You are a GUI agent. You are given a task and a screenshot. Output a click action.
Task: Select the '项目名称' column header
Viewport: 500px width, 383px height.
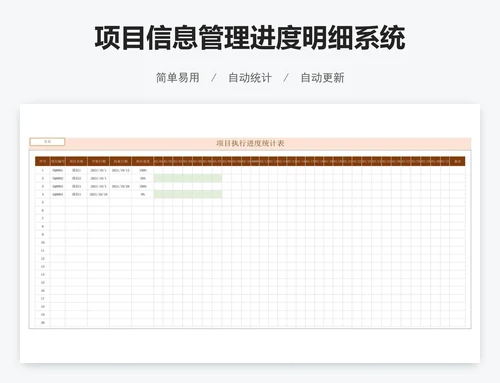point(76,161)
